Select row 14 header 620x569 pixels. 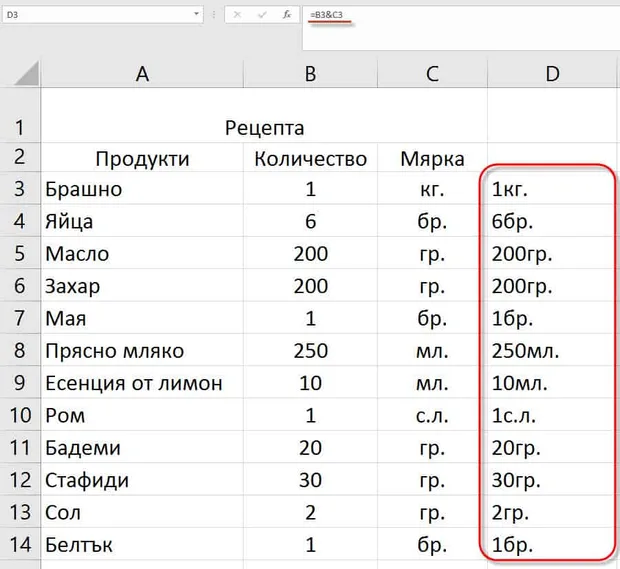tap(20, 544)
